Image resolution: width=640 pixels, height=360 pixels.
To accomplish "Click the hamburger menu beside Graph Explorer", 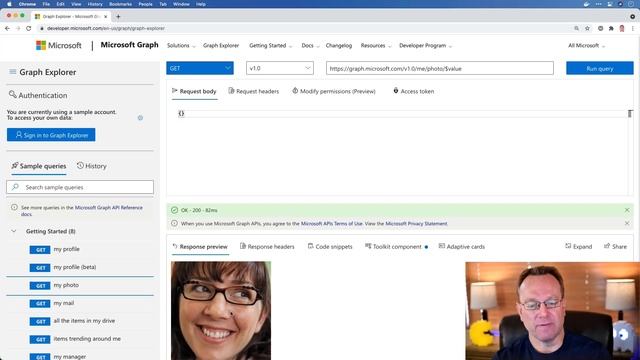I will click(13, 72).
